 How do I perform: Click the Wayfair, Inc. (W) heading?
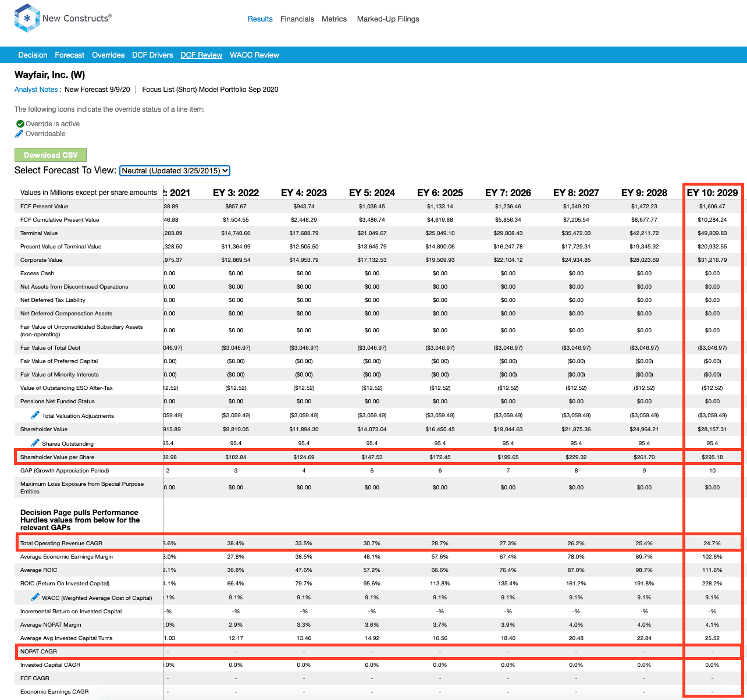[50, 75]
